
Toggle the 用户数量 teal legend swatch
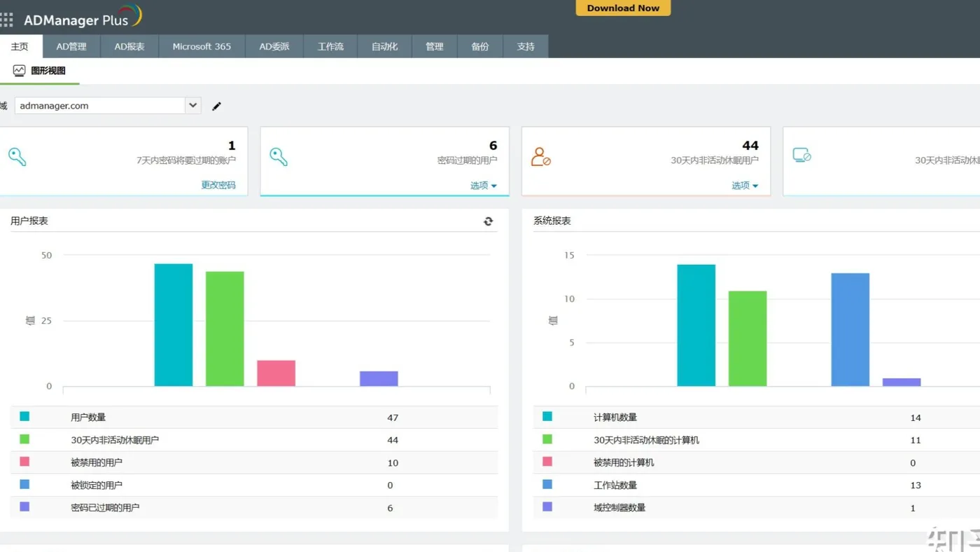[24, 416]
